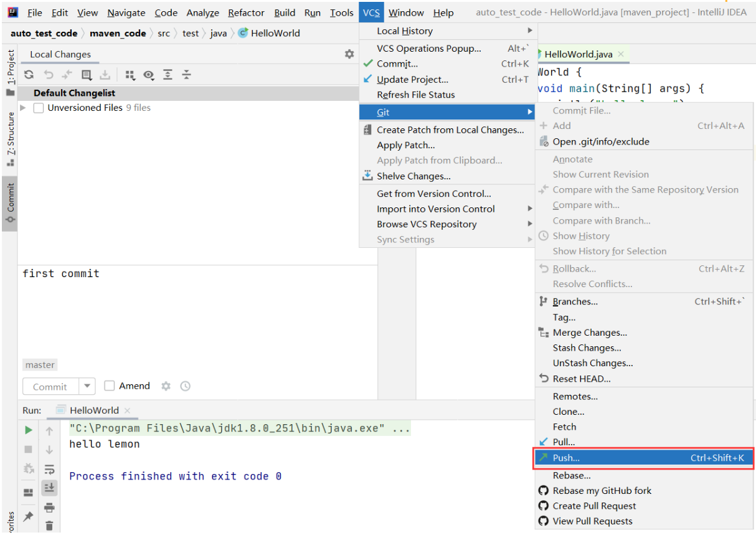
Task: Rerun HelloWorld with the green play icon
Action: tap(28, 430)
